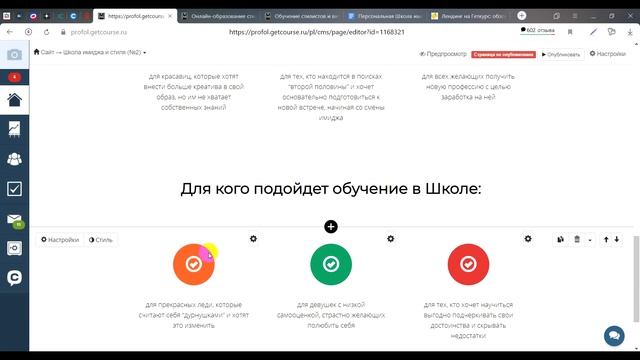Click text 'для прекрасных леди, которые'
The image size is (640, 360).
pos(193,304)
